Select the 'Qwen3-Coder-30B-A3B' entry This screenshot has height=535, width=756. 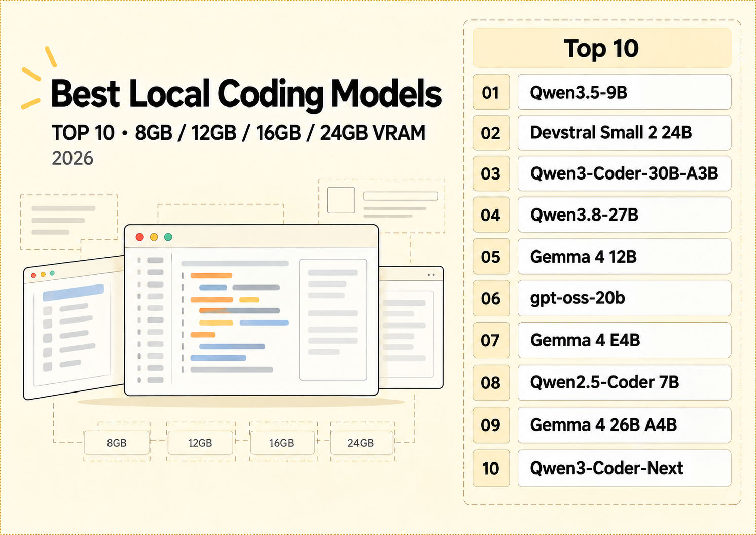[x=624, y=173]
